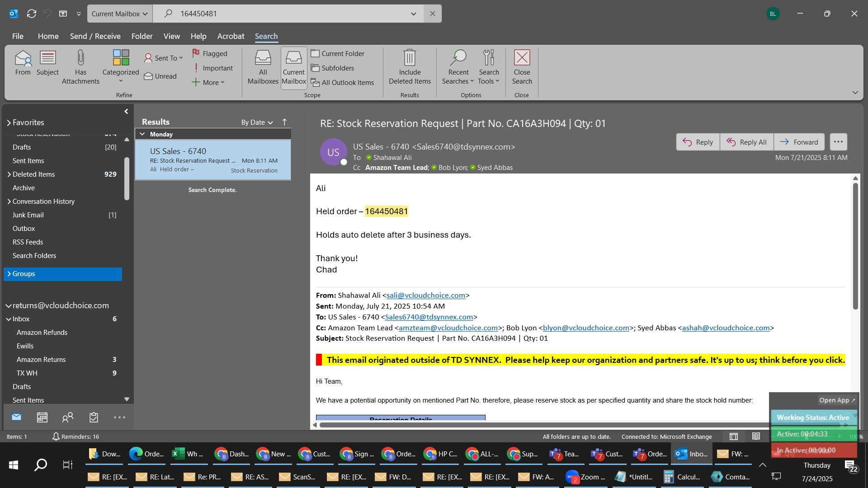Viewport: 868px width, 488px height.
Task: Filter results by Has Attachments
Action: pyautogui.click(x=80, y=68)
